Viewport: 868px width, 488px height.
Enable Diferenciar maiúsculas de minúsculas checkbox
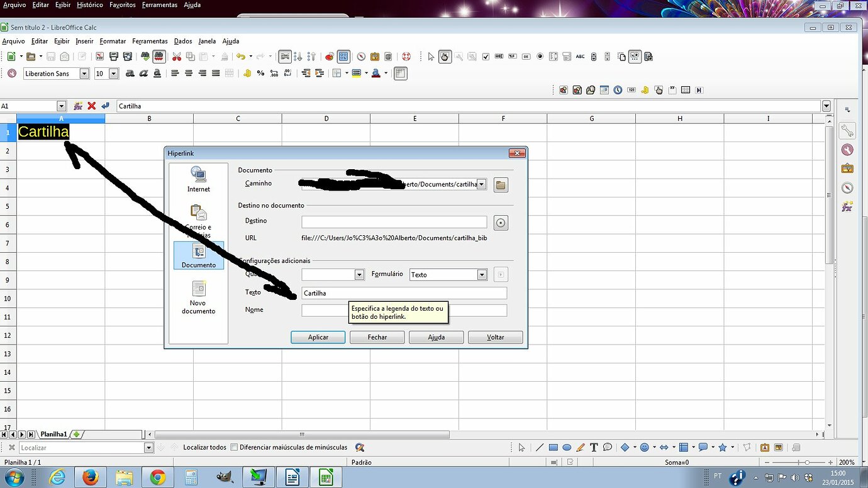tap(234, 448)
